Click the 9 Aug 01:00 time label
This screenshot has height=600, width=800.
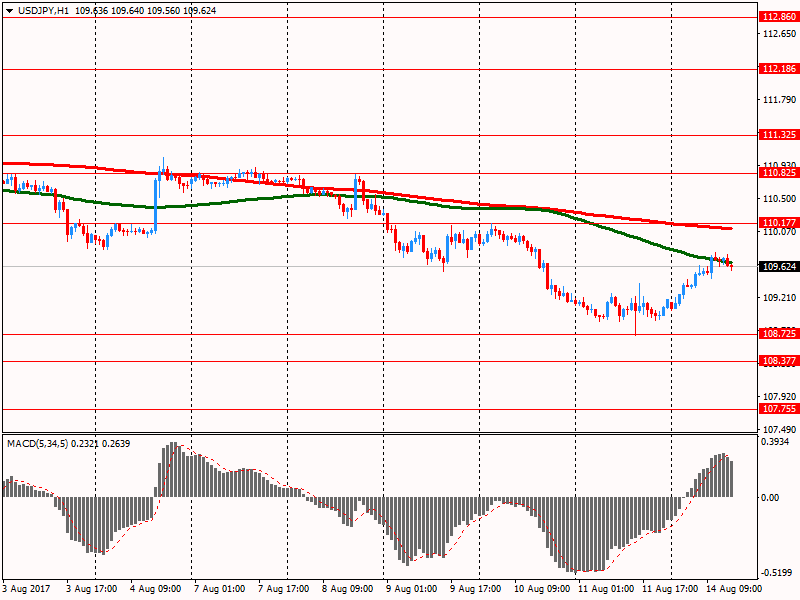412,589
